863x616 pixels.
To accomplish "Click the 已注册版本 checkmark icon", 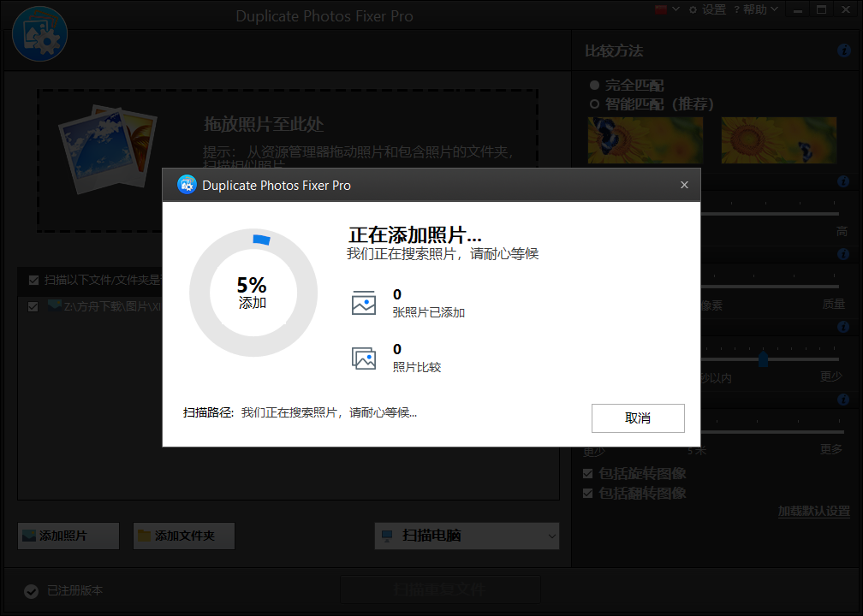I will click(32, 591).
